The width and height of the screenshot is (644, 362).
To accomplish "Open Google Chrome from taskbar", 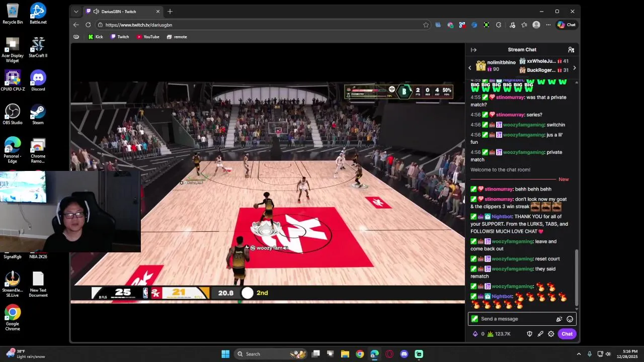I will (x=360, y=354).
